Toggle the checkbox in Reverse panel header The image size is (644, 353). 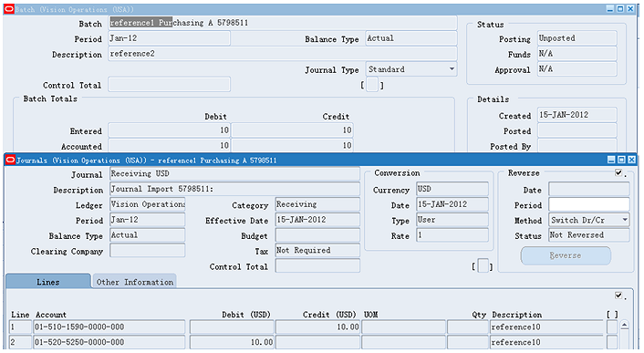click(618, 172)
